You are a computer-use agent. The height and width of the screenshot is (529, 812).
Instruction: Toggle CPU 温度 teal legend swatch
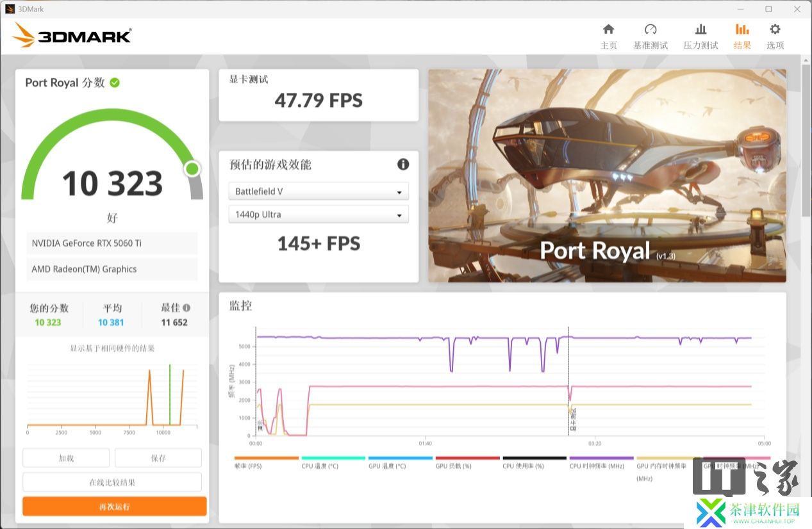(x=333, y=458)
